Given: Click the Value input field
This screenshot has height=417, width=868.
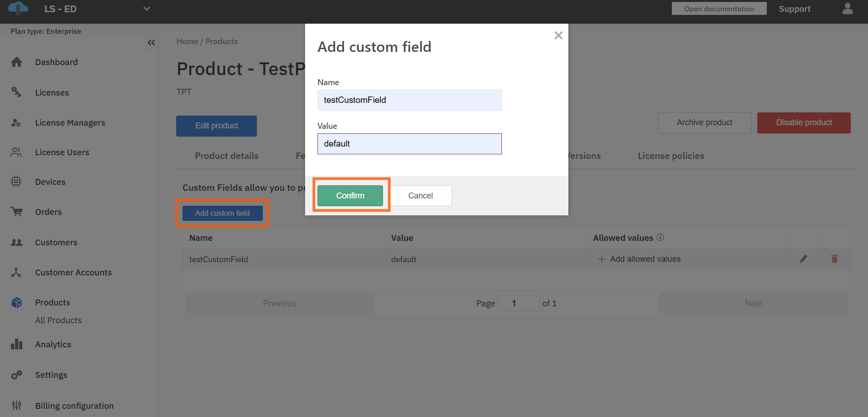Looking at the screenshot, I should 409,144.
